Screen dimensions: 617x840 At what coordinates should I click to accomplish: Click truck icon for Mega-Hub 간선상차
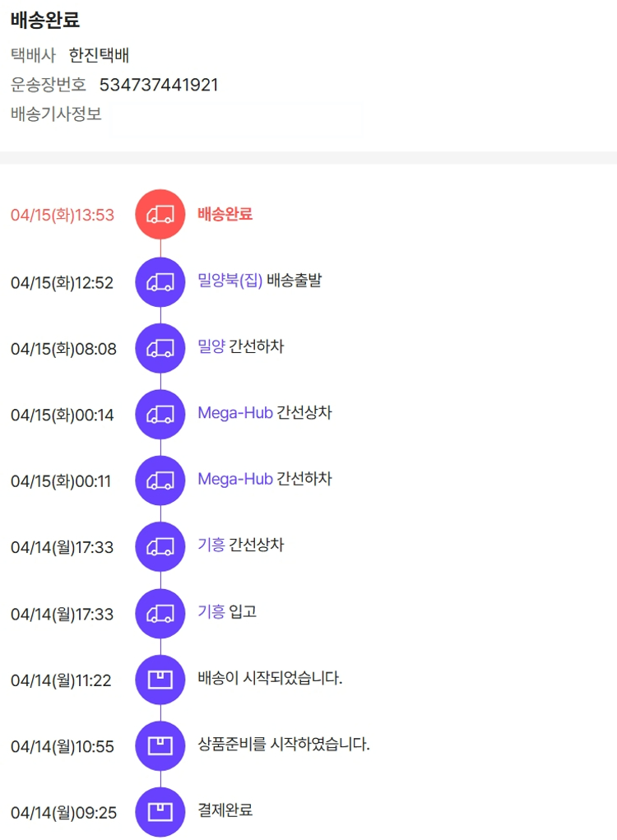pos(160,414)
